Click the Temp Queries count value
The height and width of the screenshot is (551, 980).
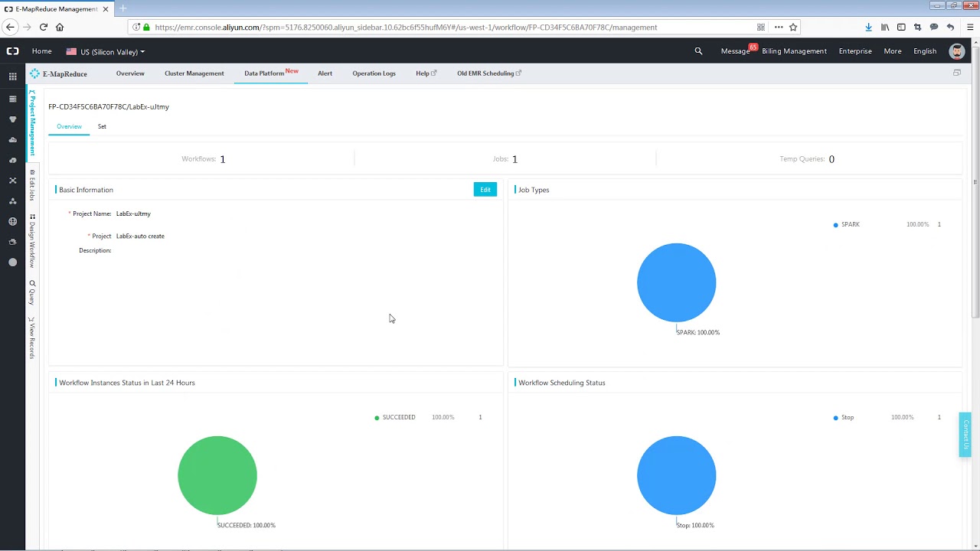click(831, 159)
